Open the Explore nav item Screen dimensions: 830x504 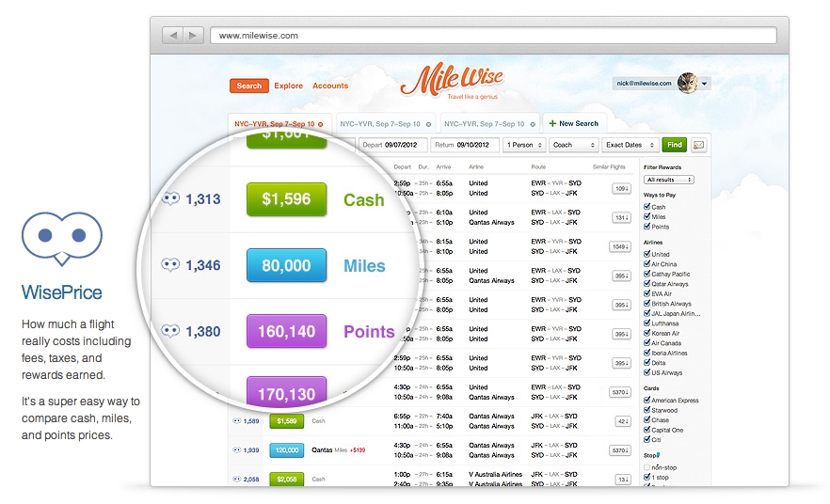(x=289, y=86)
